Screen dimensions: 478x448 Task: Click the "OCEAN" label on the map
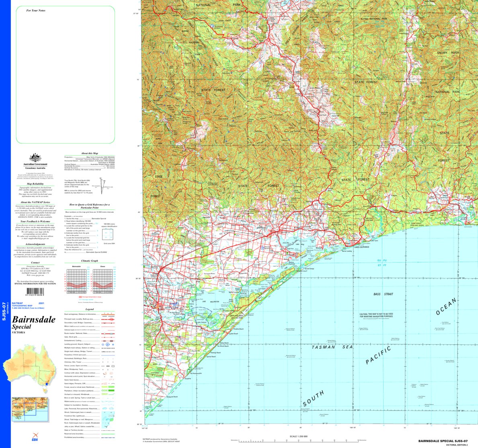pyautogui.click(x=446, y=306)
